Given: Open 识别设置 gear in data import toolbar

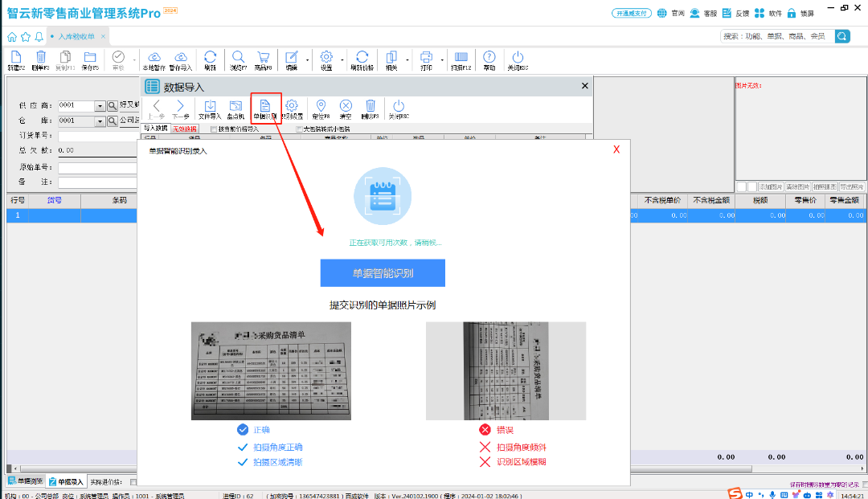Looking at the screenshot, I should (293, 108).
